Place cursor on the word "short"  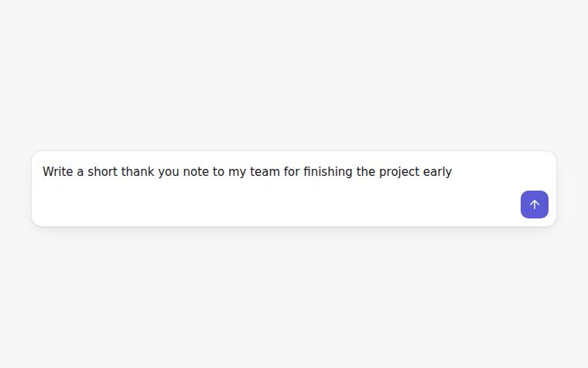pos(102,172)
